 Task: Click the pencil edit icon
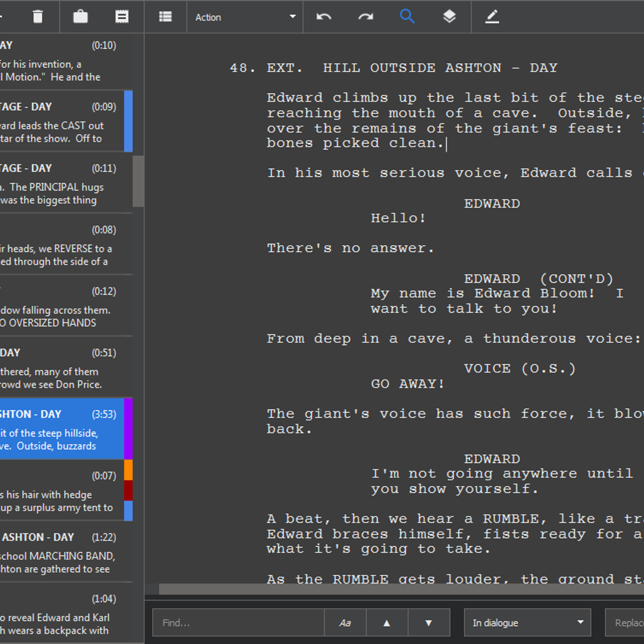click(492, 17)
